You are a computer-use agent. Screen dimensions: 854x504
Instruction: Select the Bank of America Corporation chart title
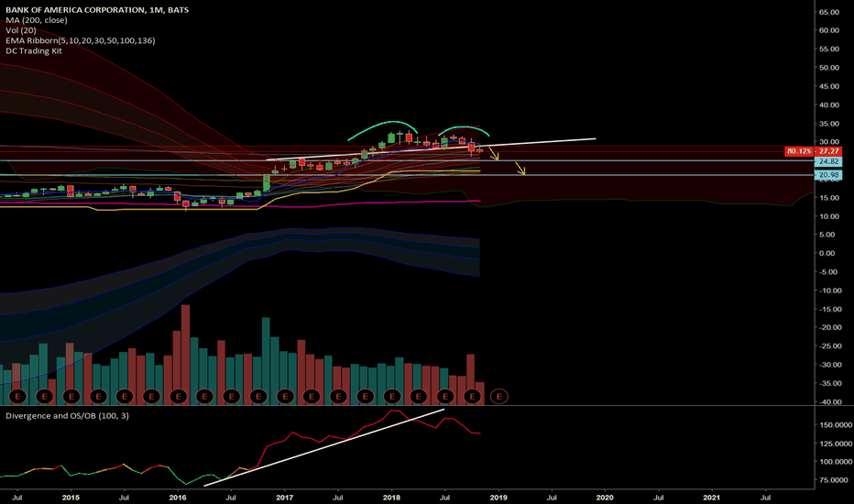click(x=97, y=10)
